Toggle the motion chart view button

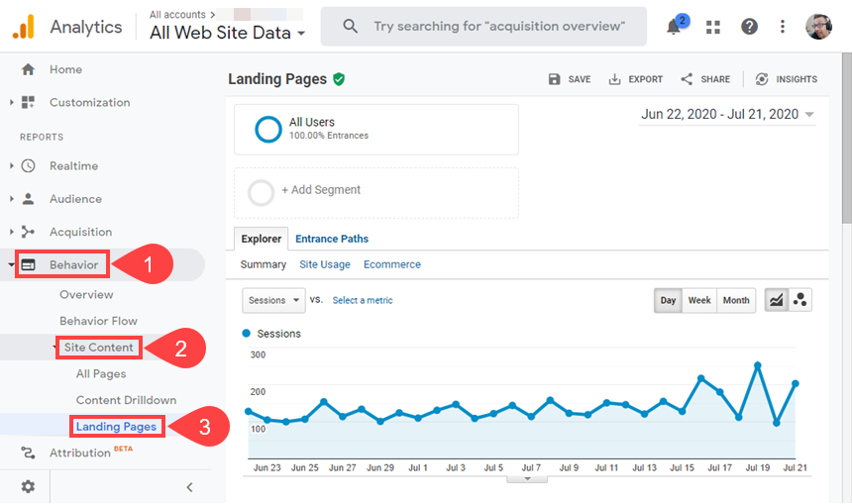(799, 300)
